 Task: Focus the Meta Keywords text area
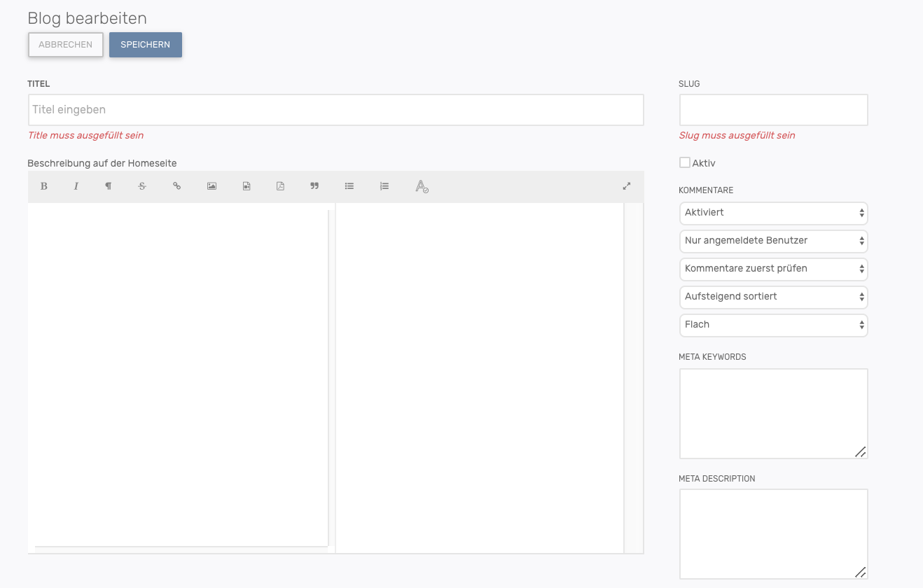coord(773,414)
